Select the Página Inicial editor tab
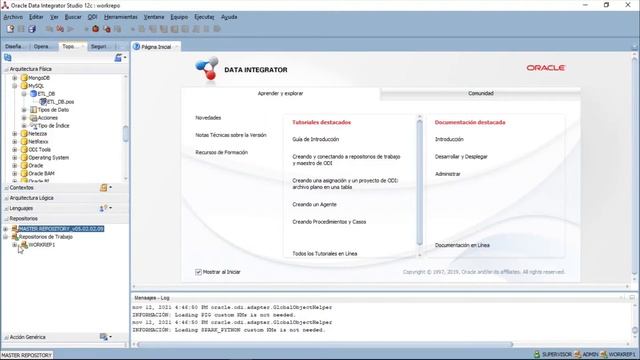640x360 pixels. click(x=156, y=47)
